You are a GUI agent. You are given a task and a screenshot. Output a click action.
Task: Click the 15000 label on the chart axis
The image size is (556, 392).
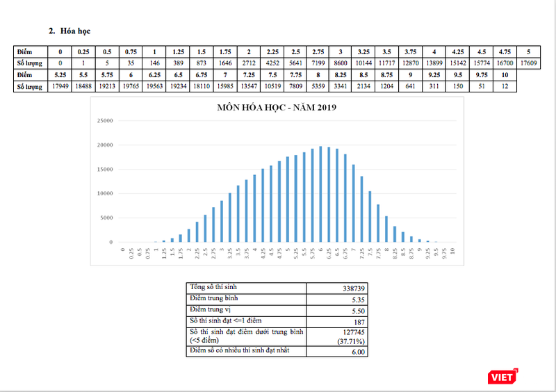104,169
